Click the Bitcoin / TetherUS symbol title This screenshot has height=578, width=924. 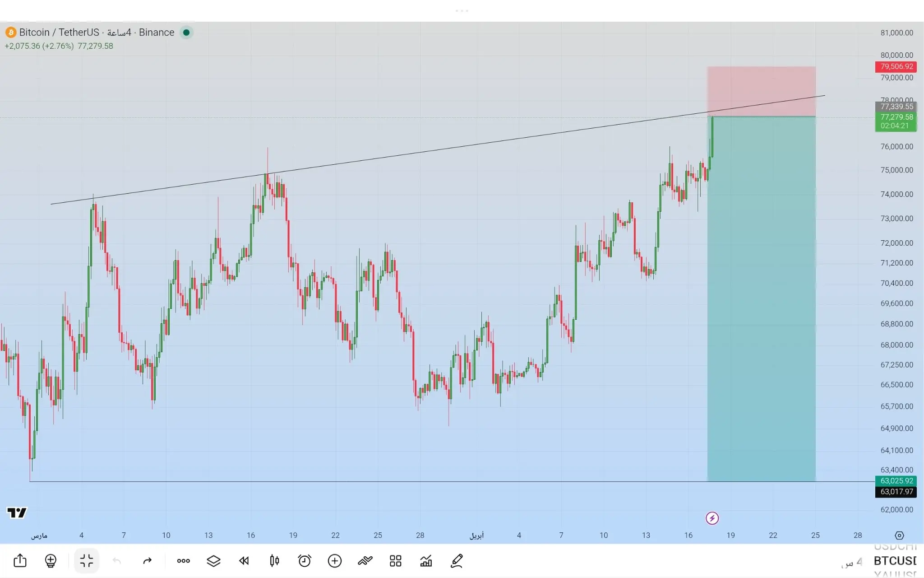point(59,33)
